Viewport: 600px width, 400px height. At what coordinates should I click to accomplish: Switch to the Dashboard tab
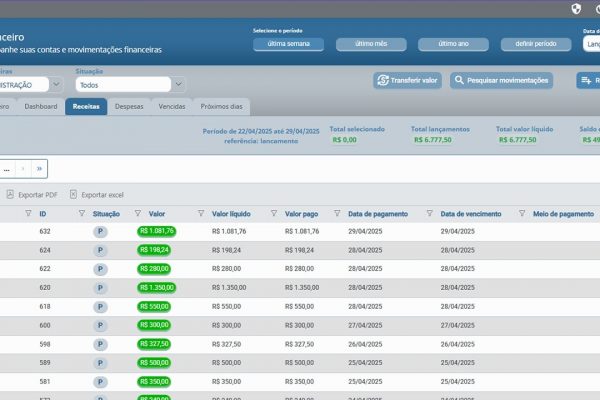coord(41,106)
